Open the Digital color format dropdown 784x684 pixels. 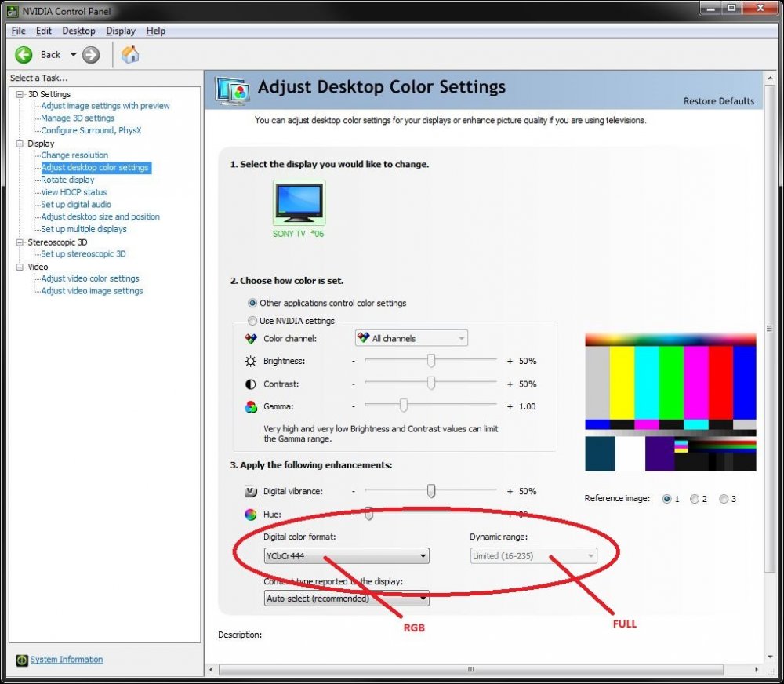point(347,556)
